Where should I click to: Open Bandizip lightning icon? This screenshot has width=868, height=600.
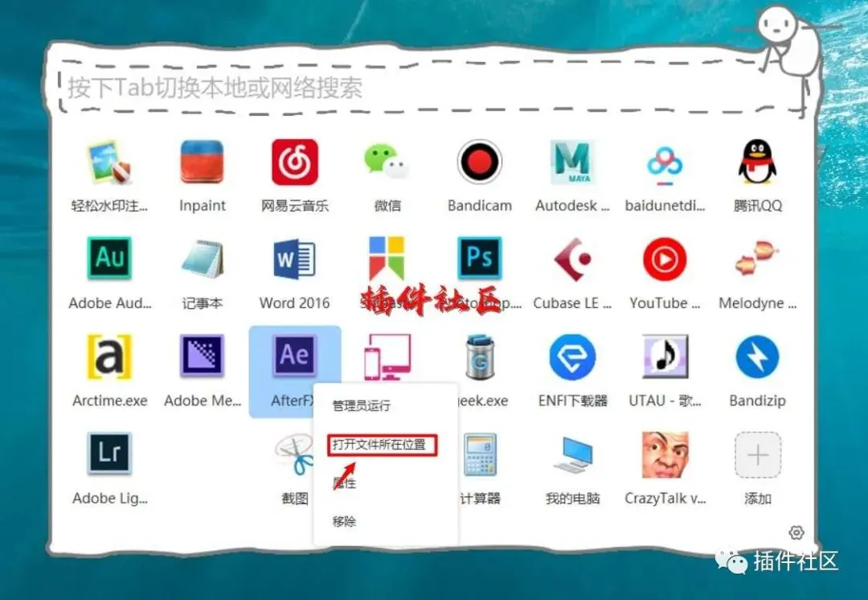click(757, 357)
